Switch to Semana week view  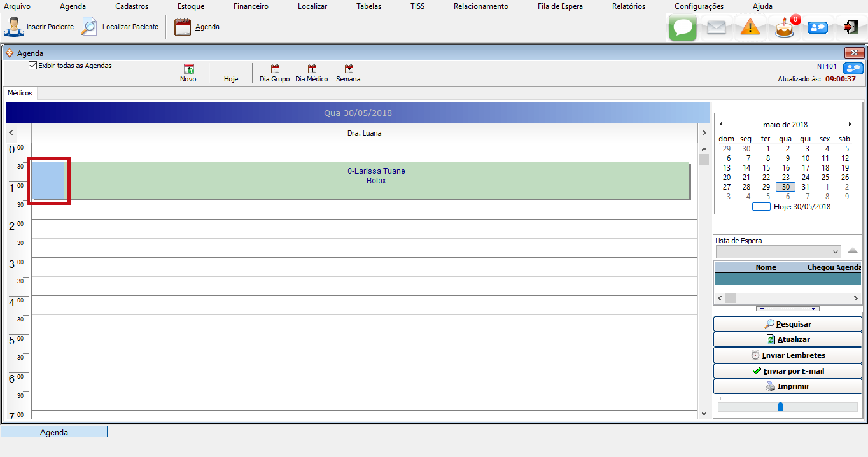coord(348,69)
